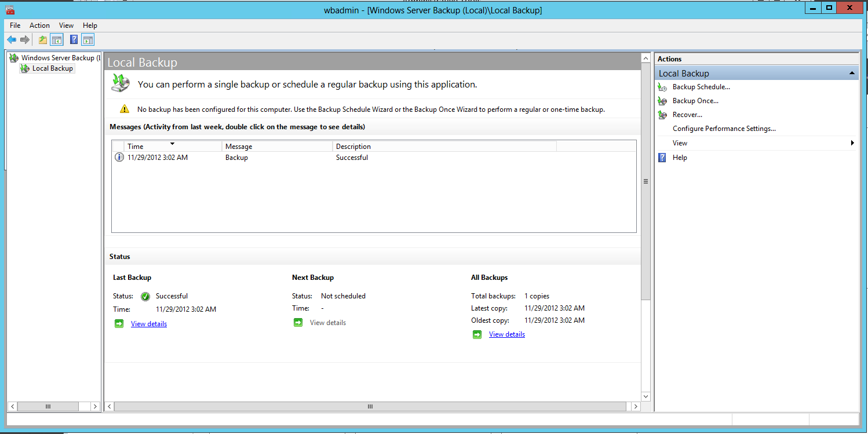Click the blue Help toolbar icon

74,39
